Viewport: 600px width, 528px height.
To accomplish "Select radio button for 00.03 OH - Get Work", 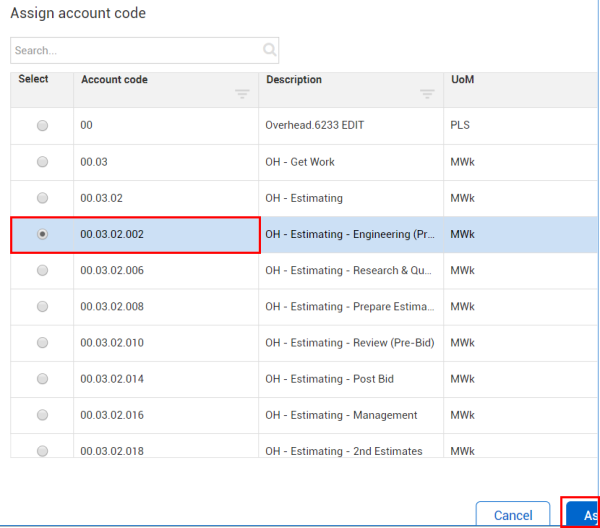I will click(42, 162).
